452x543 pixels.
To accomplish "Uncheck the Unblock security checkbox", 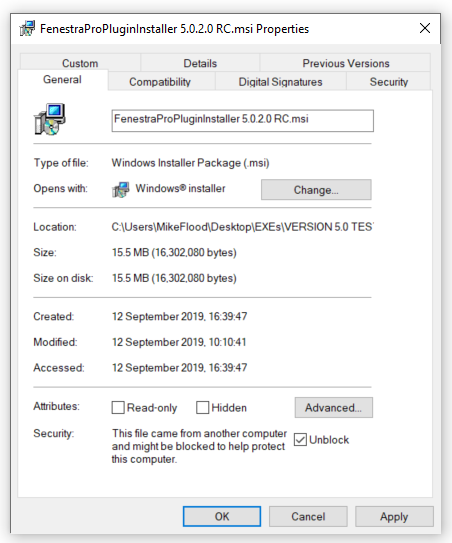I will click(300, 440).
